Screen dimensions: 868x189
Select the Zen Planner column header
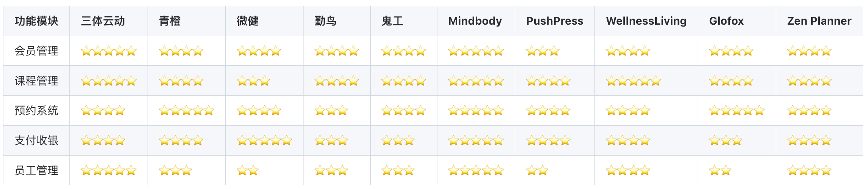[819, 21]
